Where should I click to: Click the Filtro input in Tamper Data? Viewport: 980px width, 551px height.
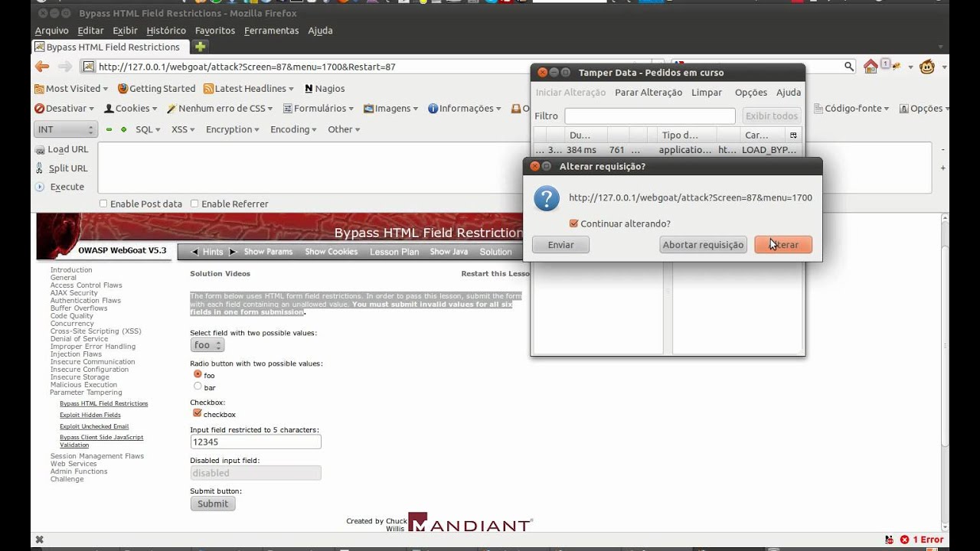650,116
